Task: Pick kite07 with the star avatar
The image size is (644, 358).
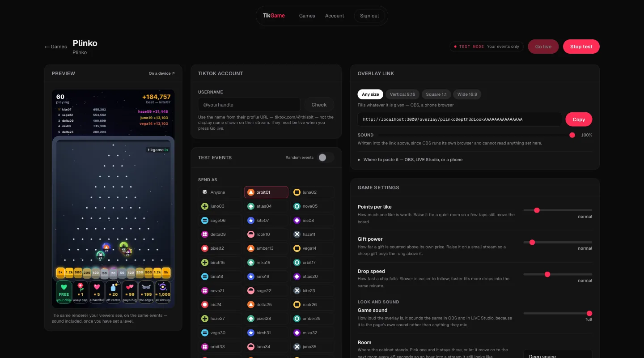Action: pos(266,220)
